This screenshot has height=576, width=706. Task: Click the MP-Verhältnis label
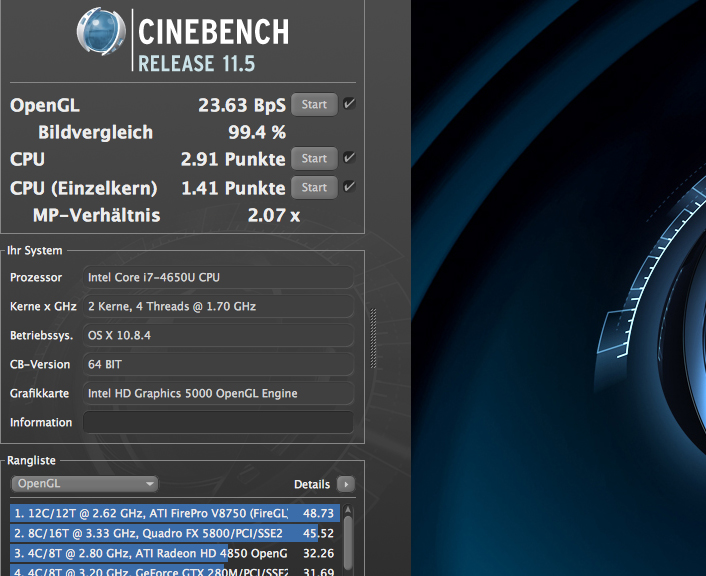tap(96, 215)
